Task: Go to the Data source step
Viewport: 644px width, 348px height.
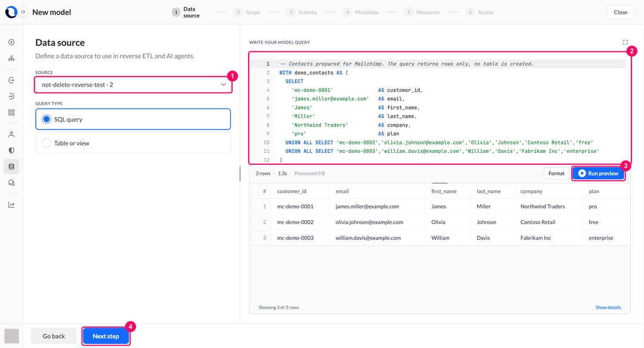Action: (x=186, y=13)
